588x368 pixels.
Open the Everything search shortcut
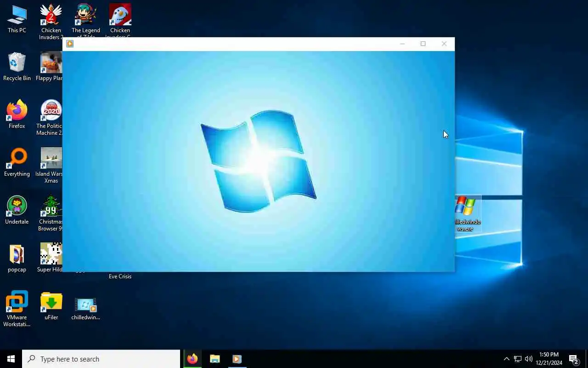17,162
